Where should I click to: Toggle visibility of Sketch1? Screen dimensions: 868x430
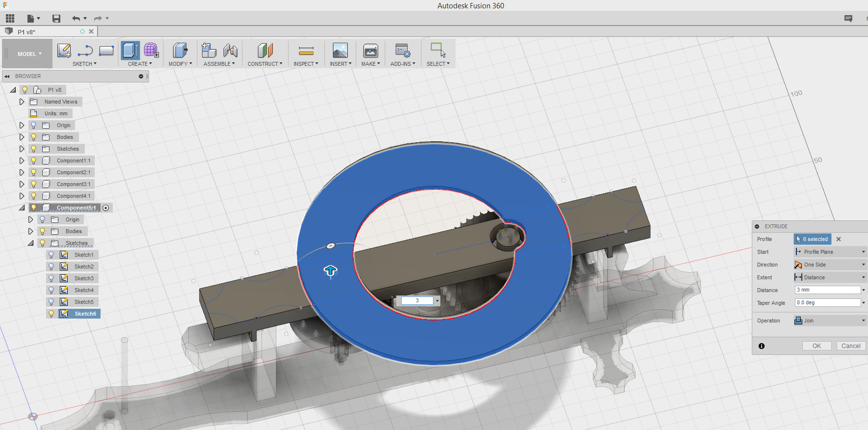51,255
